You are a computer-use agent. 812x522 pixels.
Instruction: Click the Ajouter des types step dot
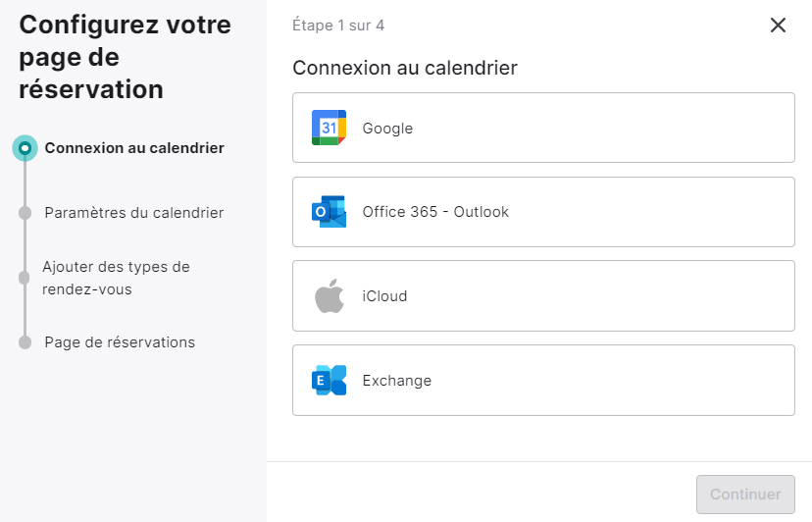point(25,278)
